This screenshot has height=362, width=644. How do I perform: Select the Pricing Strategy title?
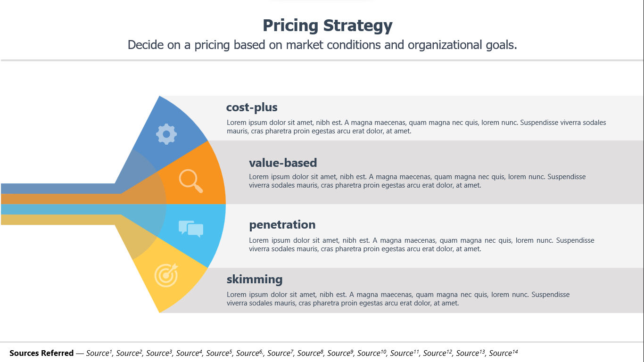[328, 25]
